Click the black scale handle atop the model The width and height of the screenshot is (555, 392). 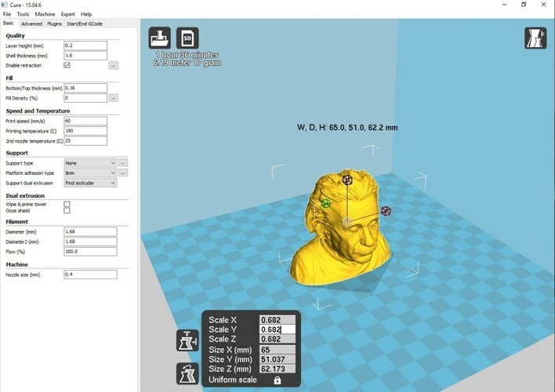[x=347, y=180]
